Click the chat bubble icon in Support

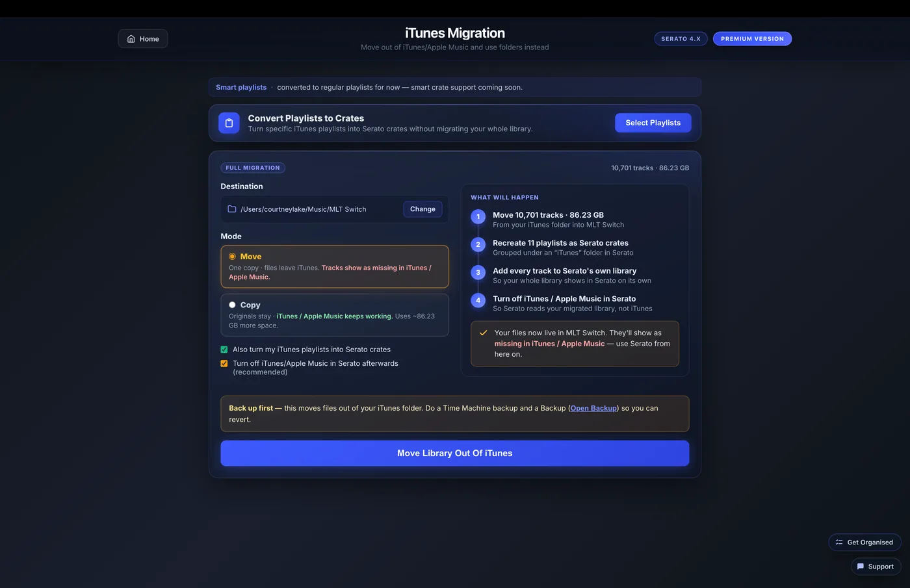point(861,567)
